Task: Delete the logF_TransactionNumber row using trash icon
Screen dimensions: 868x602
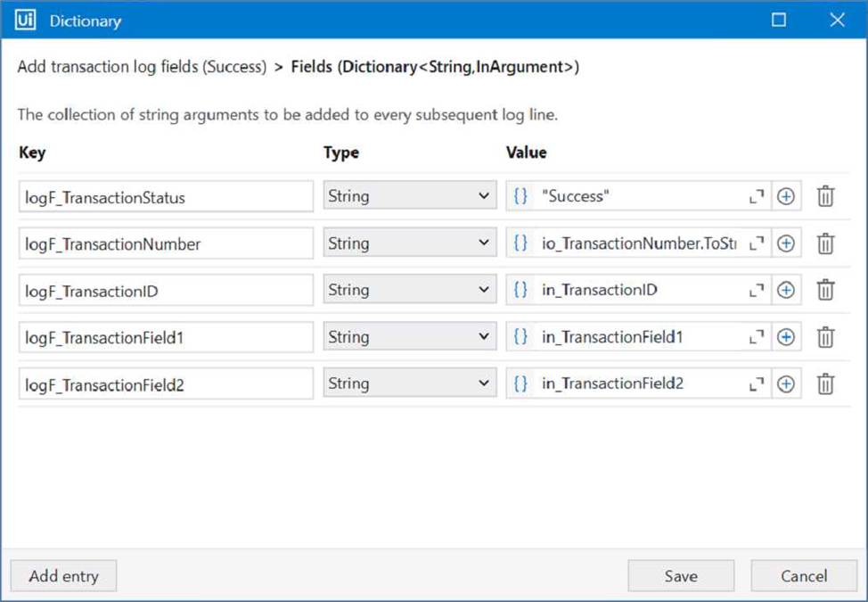Action: click(825, 243)
